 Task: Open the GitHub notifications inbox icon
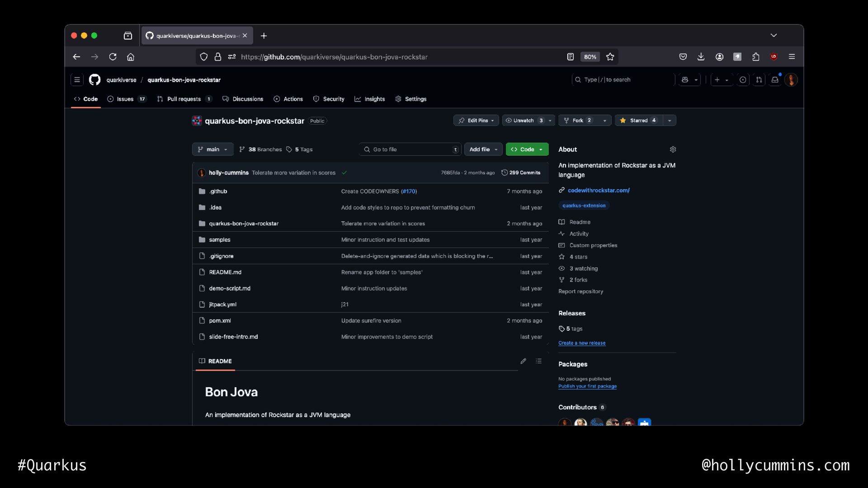click(x=775, y=80)
